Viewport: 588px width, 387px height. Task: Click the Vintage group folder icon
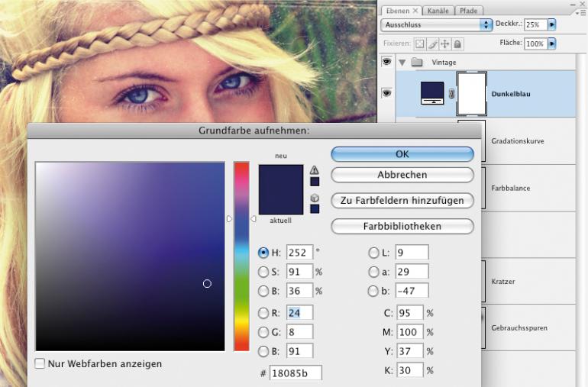point(417,63)
